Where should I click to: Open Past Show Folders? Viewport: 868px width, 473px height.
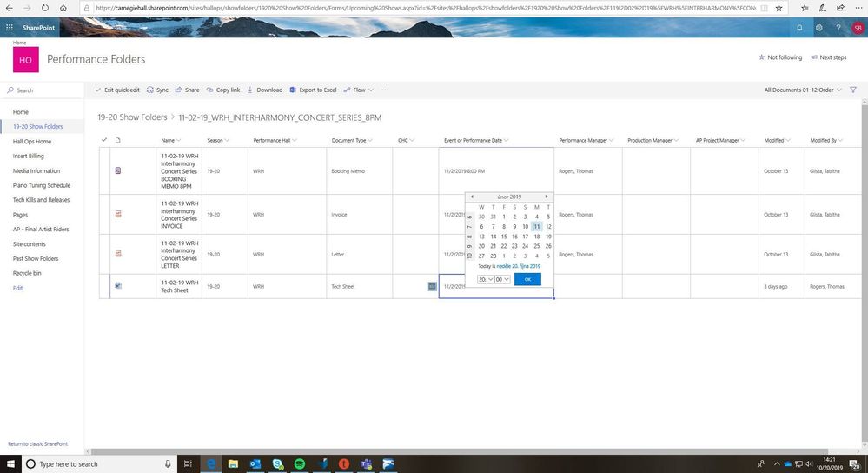point(36,258)
